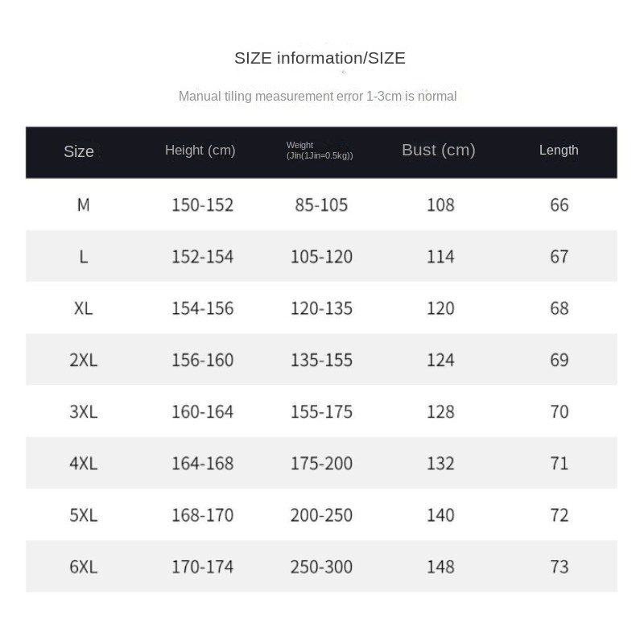Click the XL size row label
644x644 pixels.
[x=83, y=308]
